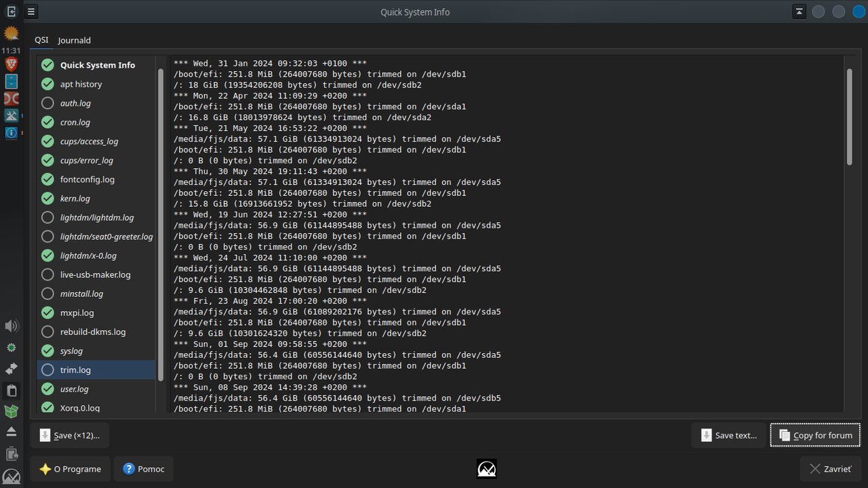Click the line '*** Wed, 31 Jan 2024 09:32:03'
868x488 pixels.
[x=270, y=63]
